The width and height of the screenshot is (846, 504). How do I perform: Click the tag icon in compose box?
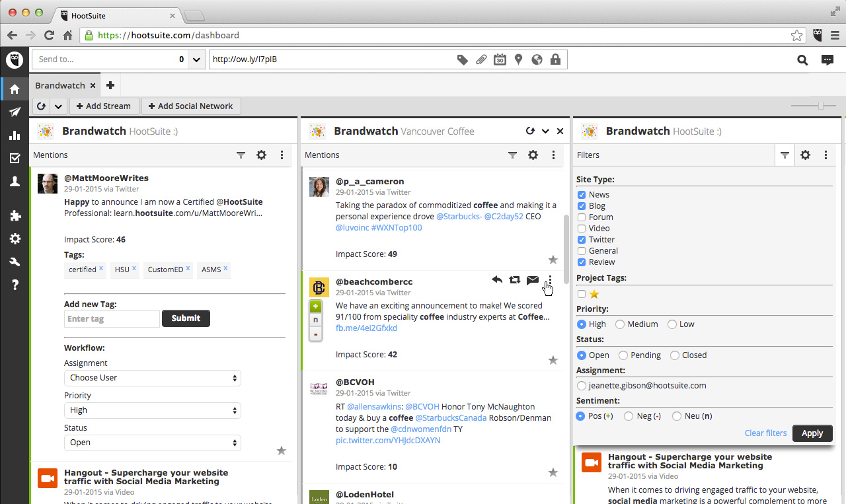click(x=463, y=59)
